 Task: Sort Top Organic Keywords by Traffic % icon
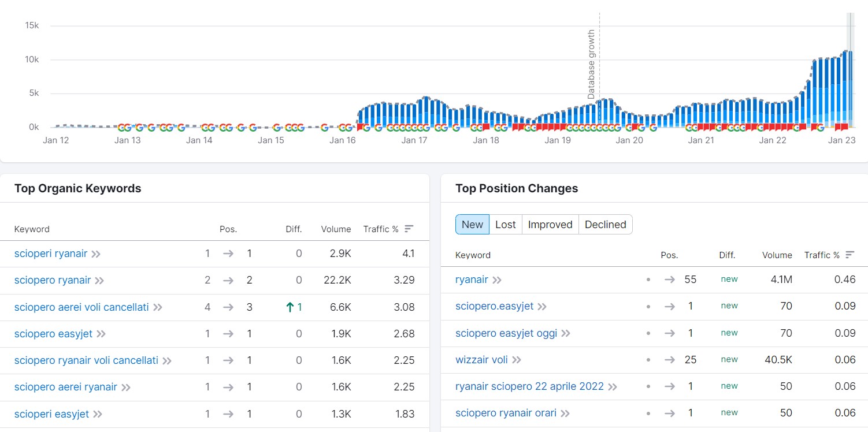click(x=409, y=229)
